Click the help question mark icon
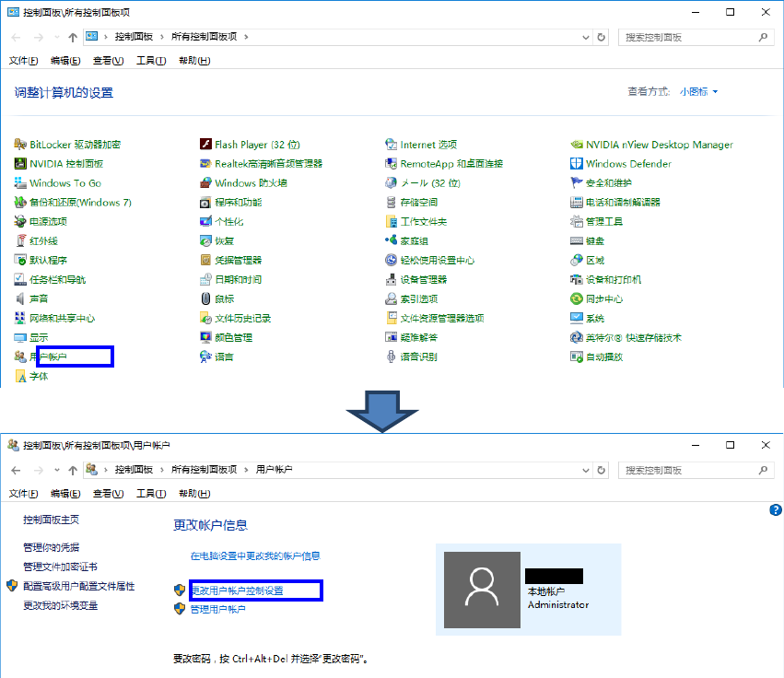 pyautogui.click(x=776, y=510)
